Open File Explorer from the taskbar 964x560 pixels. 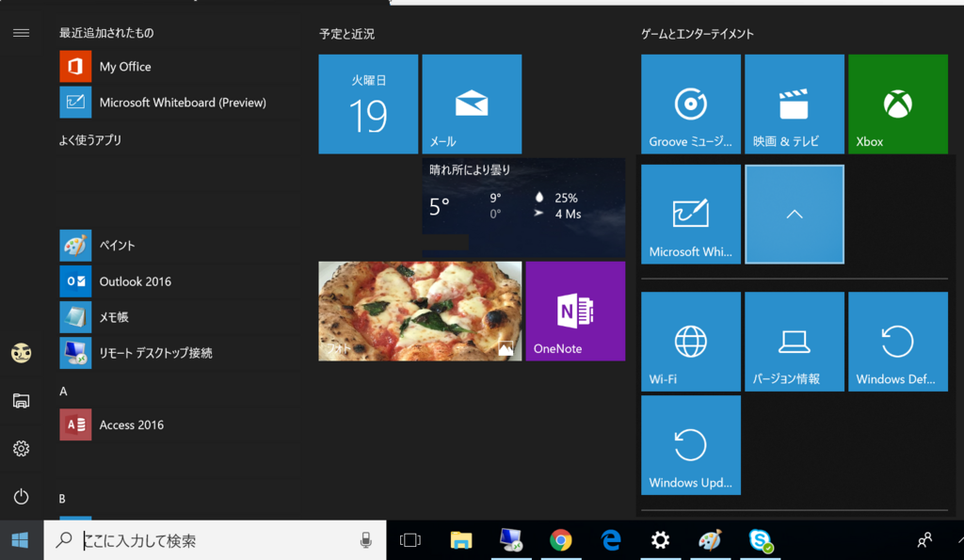point(461,540)
